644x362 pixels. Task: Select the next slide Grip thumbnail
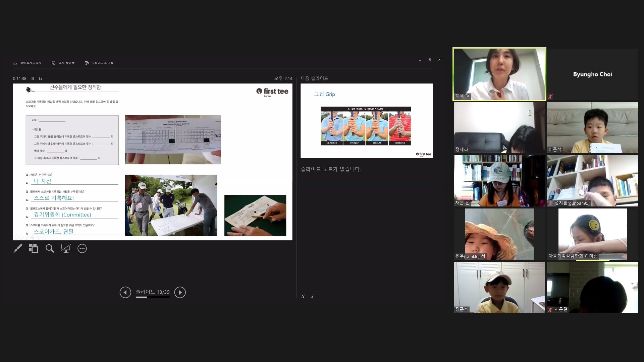pyautogui.click(x=366, y=121)
